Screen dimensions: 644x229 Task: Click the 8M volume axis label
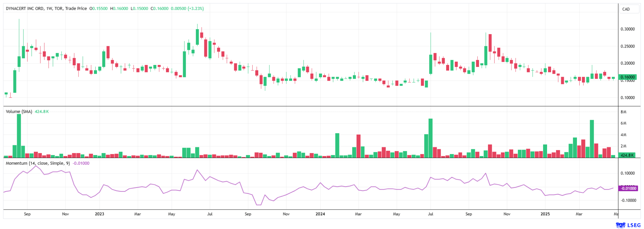(624, 112)
